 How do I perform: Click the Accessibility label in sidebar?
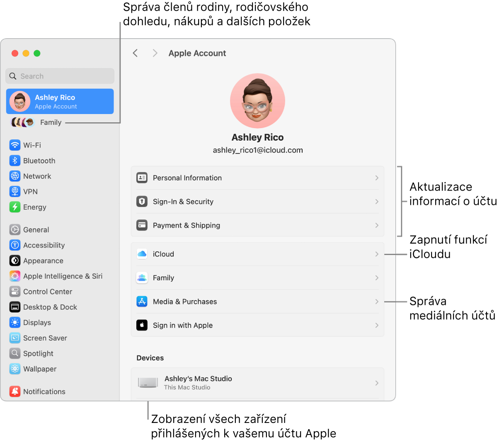(44, 245)
